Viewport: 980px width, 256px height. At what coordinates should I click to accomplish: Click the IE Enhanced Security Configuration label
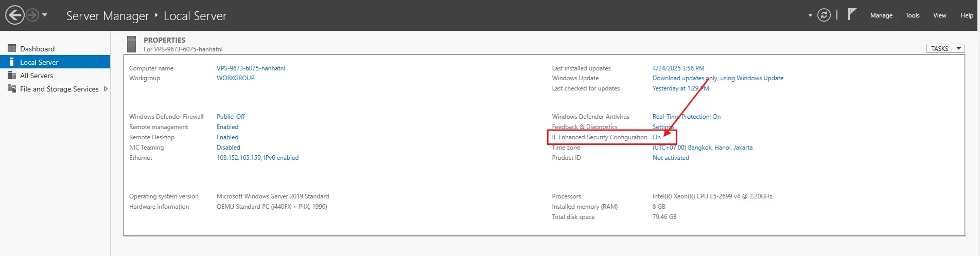coord(600,137)
